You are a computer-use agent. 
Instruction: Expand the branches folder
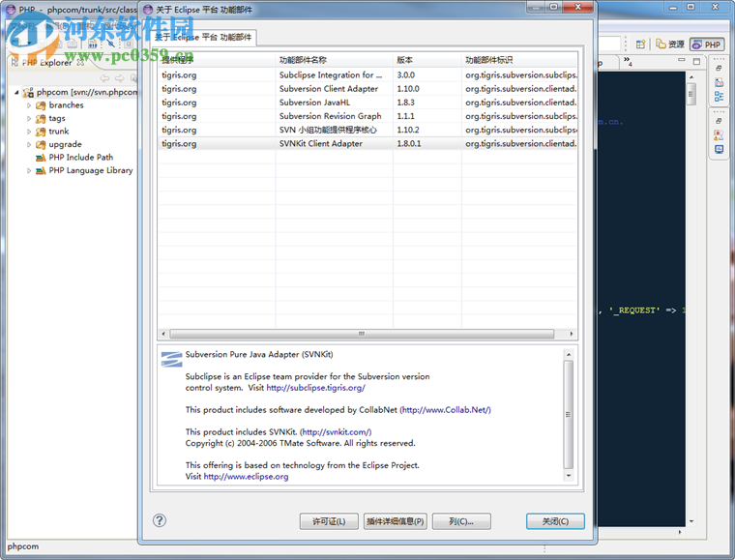tap(29, 105)
